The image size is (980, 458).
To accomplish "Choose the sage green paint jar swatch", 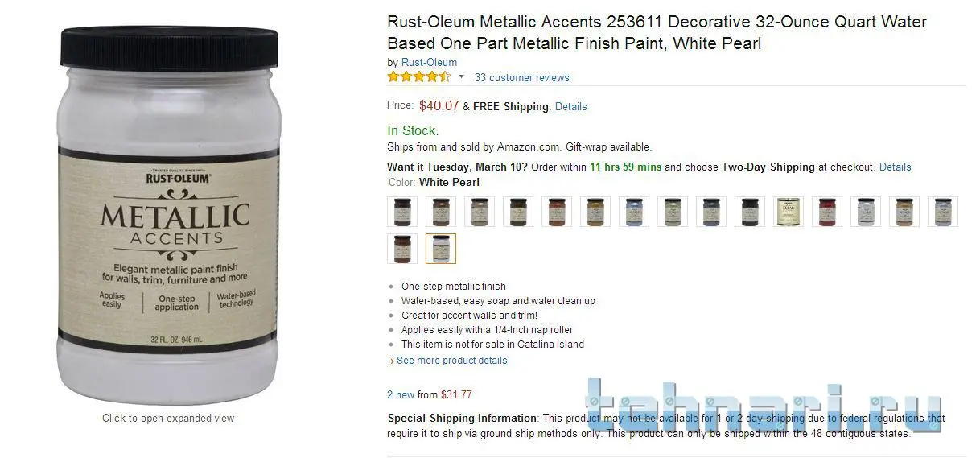I will point(673,212).
